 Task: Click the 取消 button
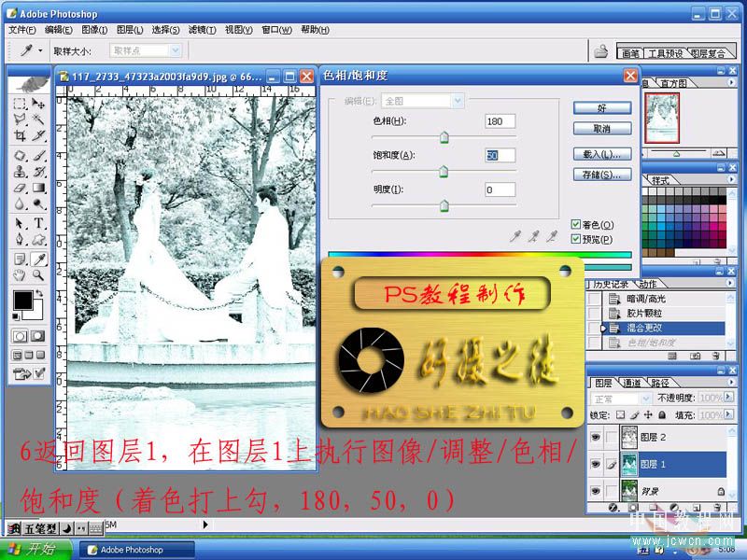(602, 129)
